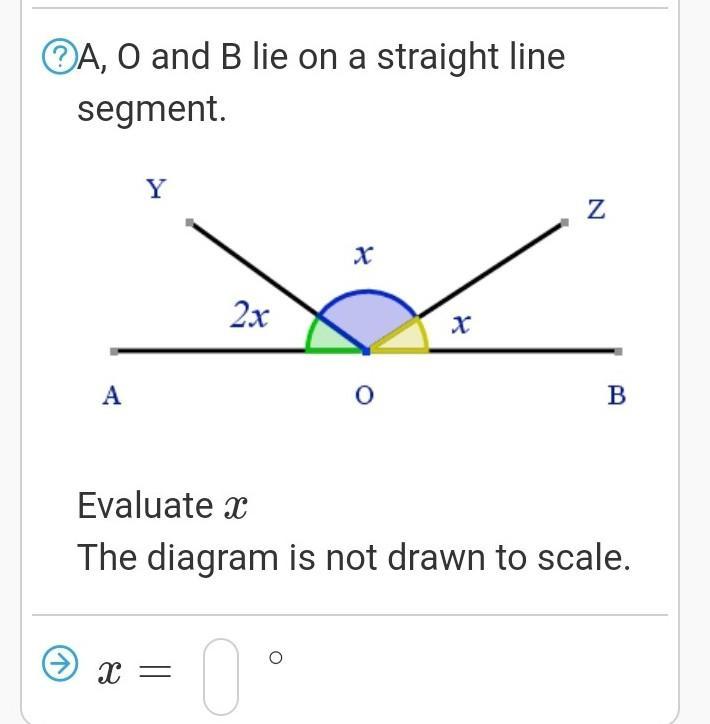Click the gray endpoint marker near Z
The width and height of the screenshot is (710, 724).
coord(564,222)
